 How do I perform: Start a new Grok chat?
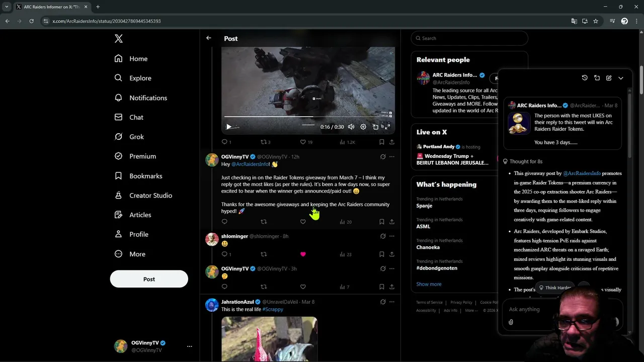(609, 78)
